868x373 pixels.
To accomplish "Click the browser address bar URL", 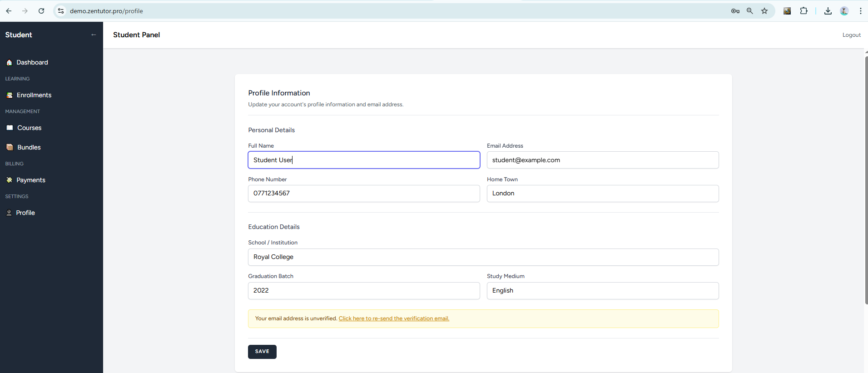I will tap(106, 11).
